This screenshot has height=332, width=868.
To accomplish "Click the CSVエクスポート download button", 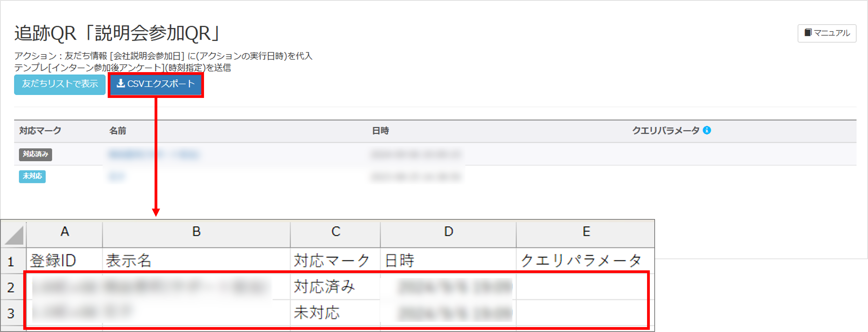I will tap(156, 84).
